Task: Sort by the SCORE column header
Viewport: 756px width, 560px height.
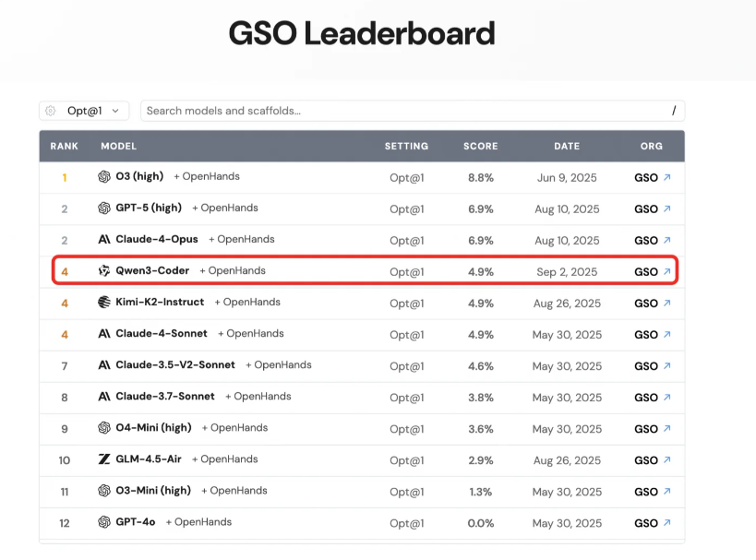Action: pyautogui.click(x=480, y=146)
